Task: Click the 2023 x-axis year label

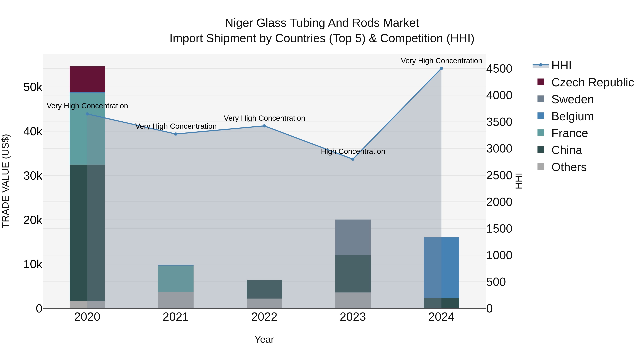Action: click(353, 317)
